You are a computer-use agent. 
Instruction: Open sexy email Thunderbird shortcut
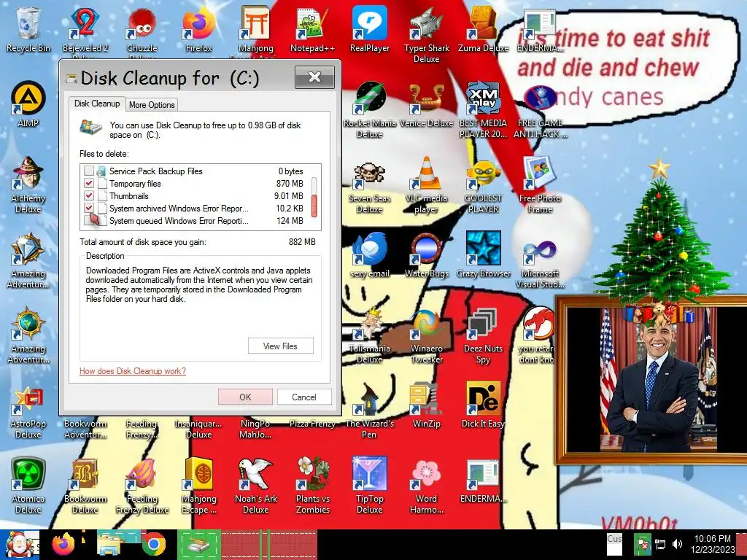pyautogui.click(x=370, y=254)
